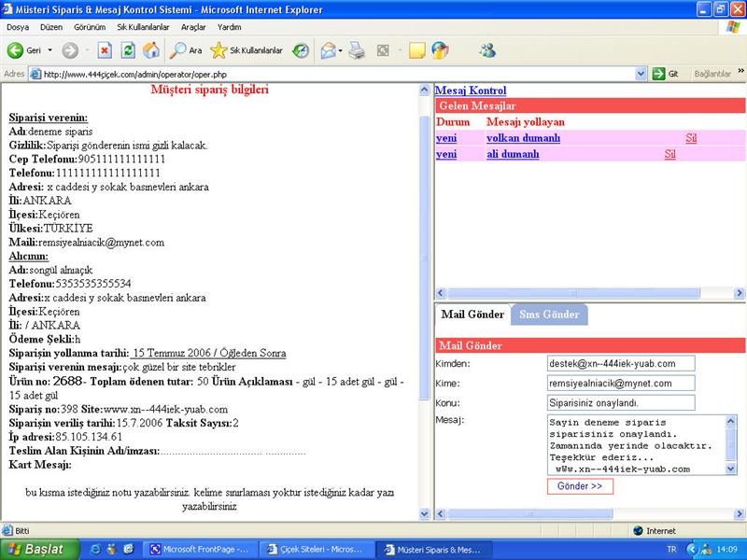Click the Kimden sender email field
This screenshot has width=747, height=560.
click(x=621, y=363)
